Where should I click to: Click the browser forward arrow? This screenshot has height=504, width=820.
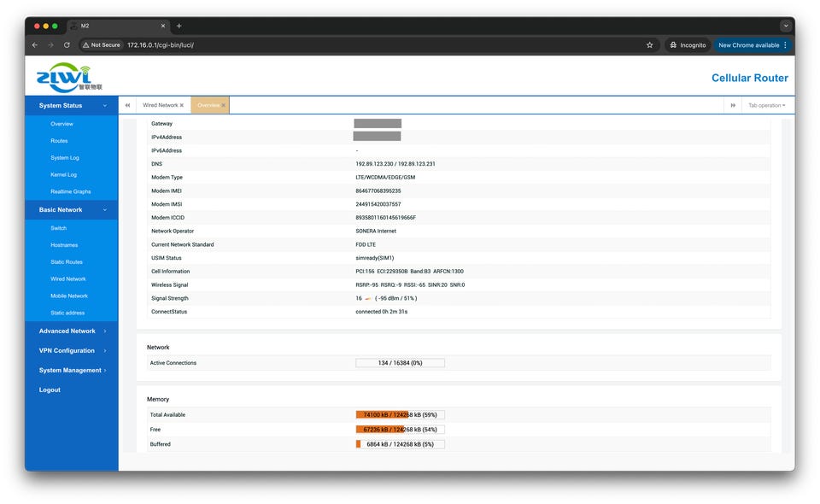[x=50, y=45]
